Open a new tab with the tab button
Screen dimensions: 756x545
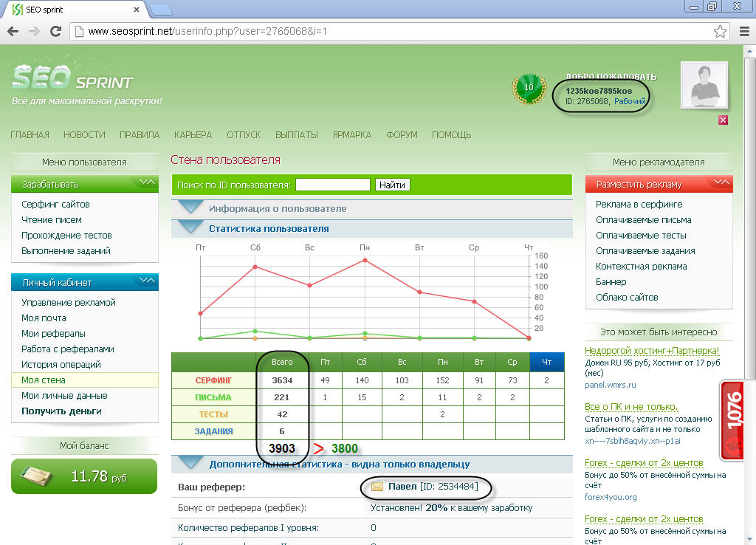tap(160, 10)
